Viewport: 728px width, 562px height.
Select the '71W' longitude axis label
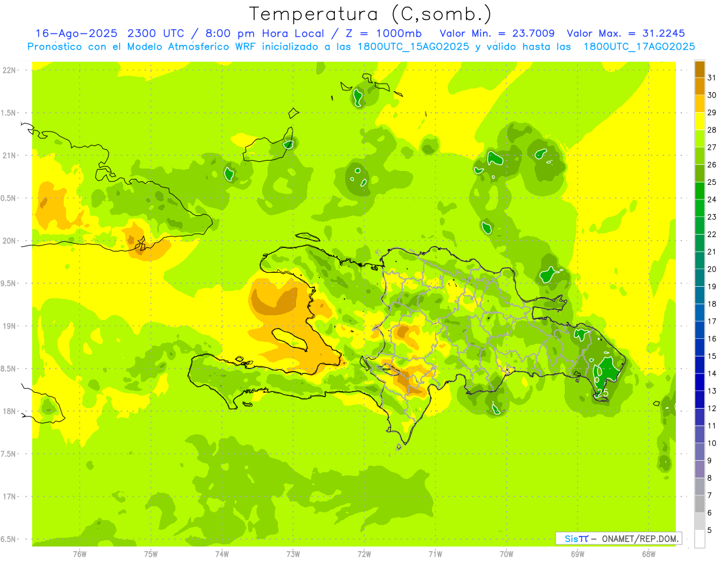pos(435,554)
